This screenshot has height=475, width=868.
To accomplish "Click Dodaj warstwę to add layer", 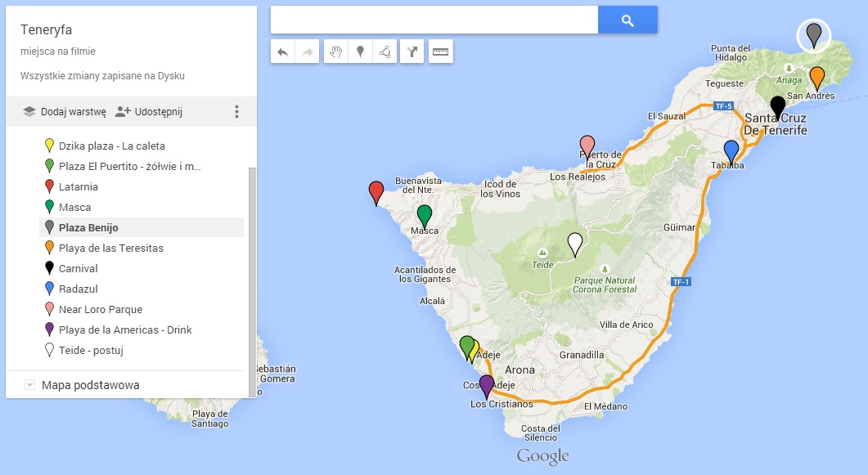I will pos(64,112).
